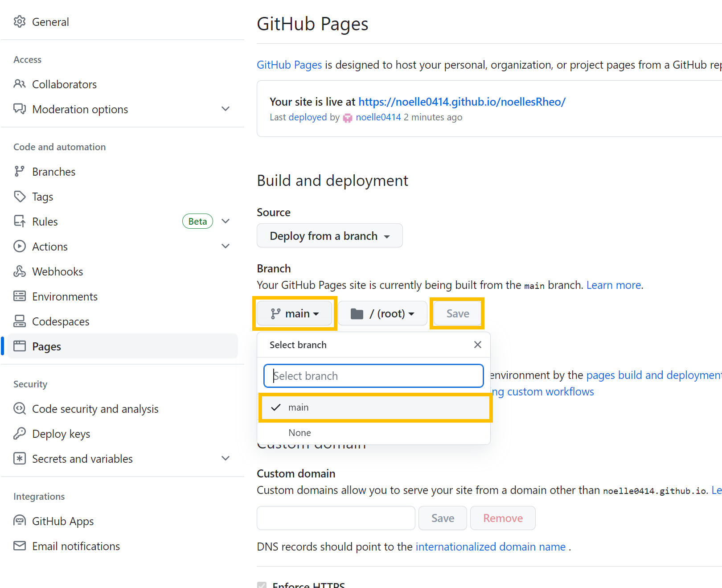Expand the Rules section chevron
This screenshot has height=588, width=722.
[x=226, y=221]
